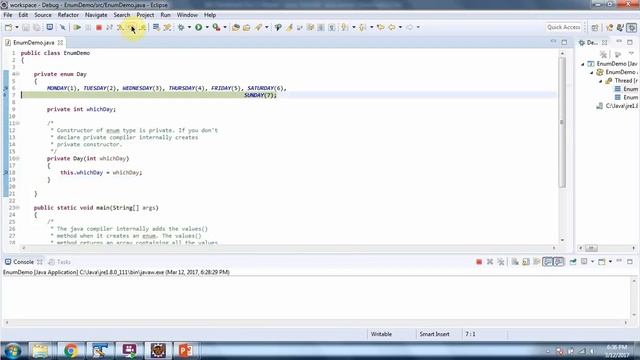
Task: Open the Source menu
Action: [43, 15]
